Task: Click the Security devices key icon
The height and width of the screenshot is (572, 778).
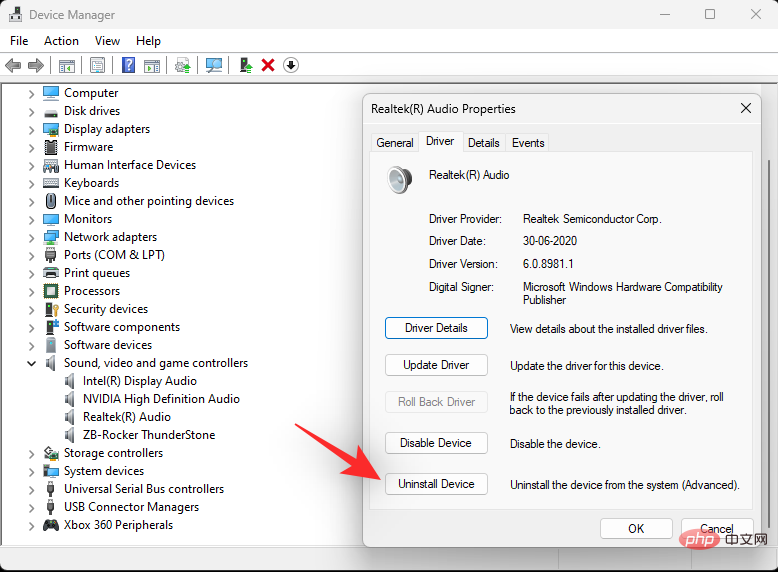Action: [x=52, y=309]
